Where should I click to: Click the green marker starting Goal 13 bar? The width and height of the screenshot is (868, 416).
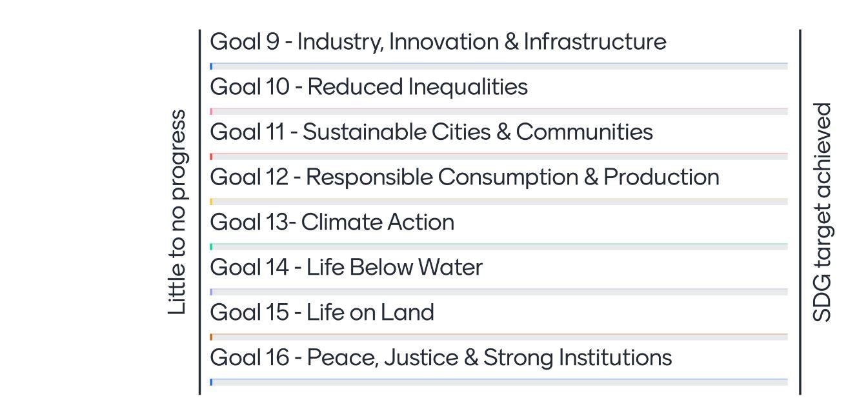coord(211,247)
